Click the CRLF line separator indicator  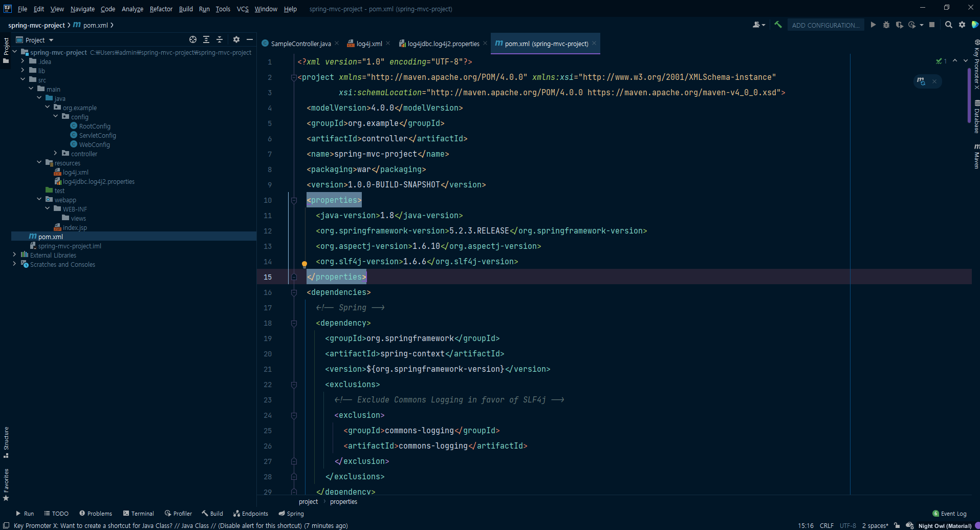click(x=826, y=526)
